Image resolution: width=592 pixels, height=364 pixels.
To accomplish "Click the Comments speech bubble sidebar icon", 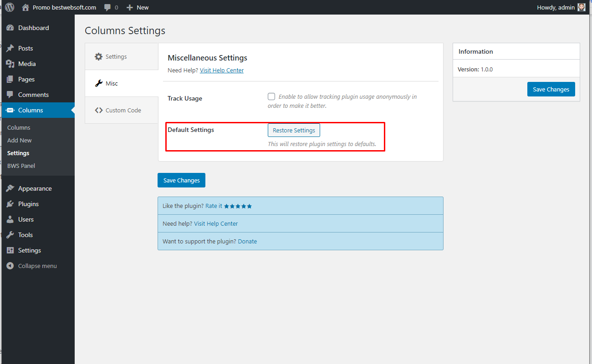I will tap(10, 95).
